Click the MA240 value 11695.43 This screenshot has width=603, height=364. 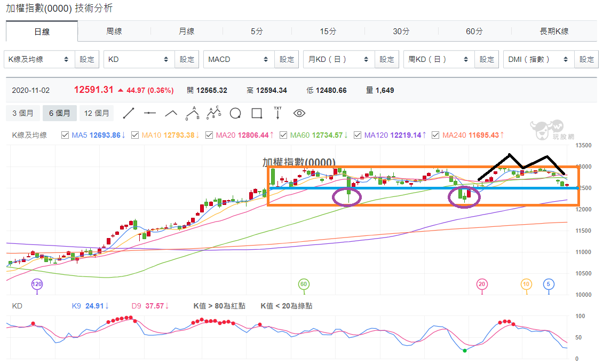[484, 135]
